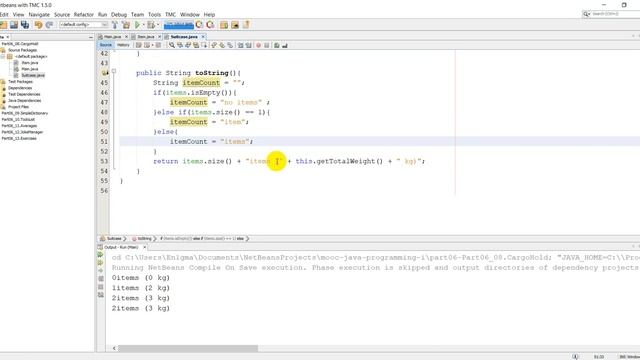This screenshot has width=640, height=360.
Task: Open the Debug Project dropdown arrow
Action: [x=158, y=25]
